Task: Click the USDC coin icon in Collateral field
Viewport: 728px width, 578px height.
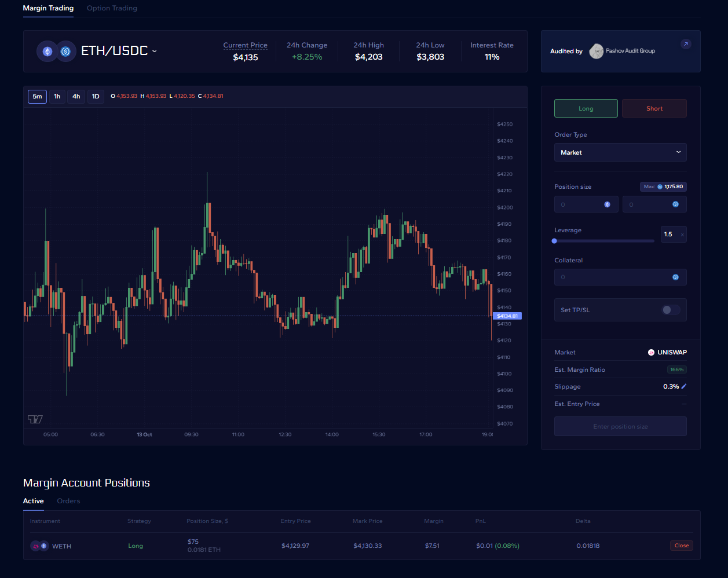Action: point(675,277)
